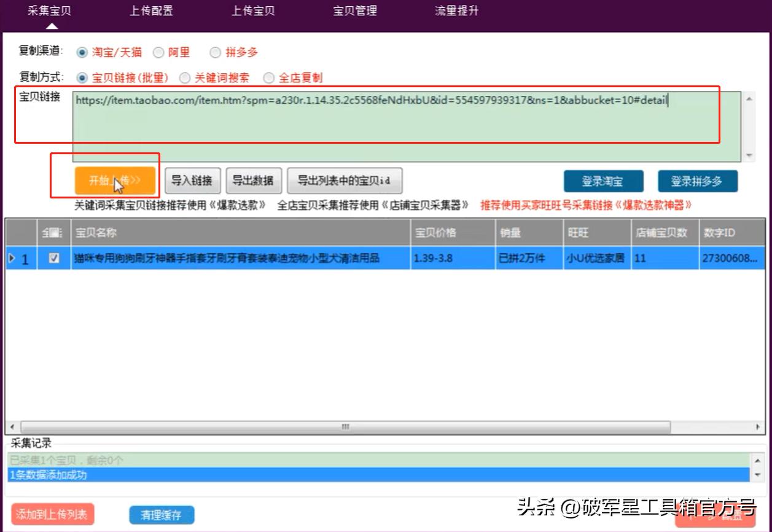The height and width of the screenshot is (532, 772).
Task: Open the 流量提升 tab
Action: (x=456, y=11)
